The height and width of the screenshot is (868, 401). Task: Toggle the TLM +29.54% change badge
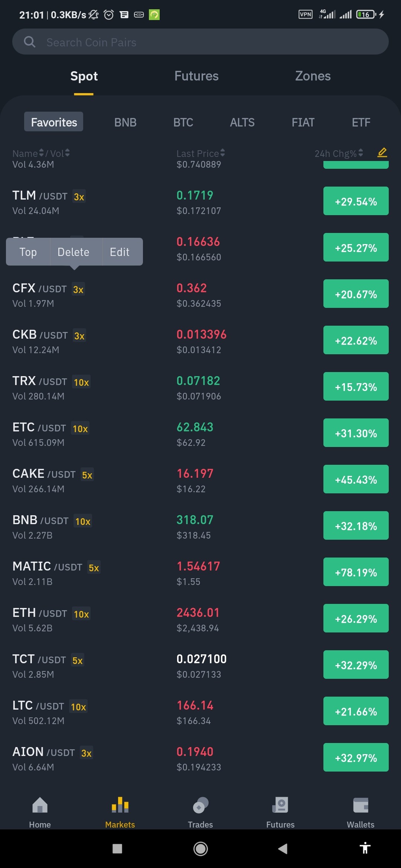[x=356, y=201]
